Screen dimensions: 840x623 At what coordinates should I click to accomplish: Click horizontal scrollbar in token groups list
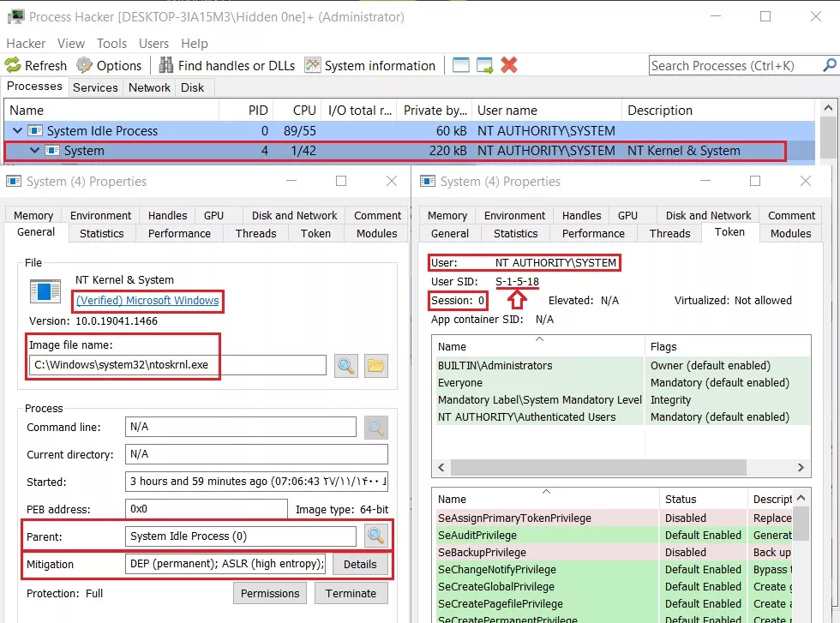coord(598,467)
